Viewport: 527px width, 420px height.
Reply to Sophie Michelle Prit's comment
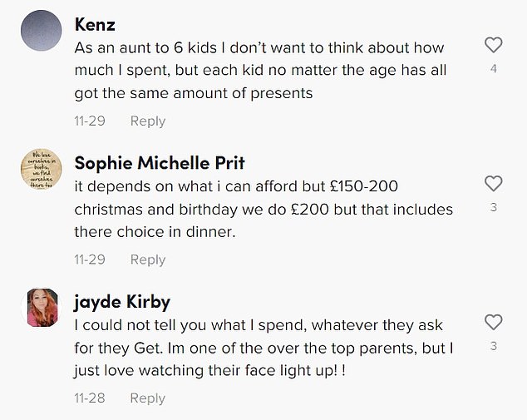click(148, 259)
